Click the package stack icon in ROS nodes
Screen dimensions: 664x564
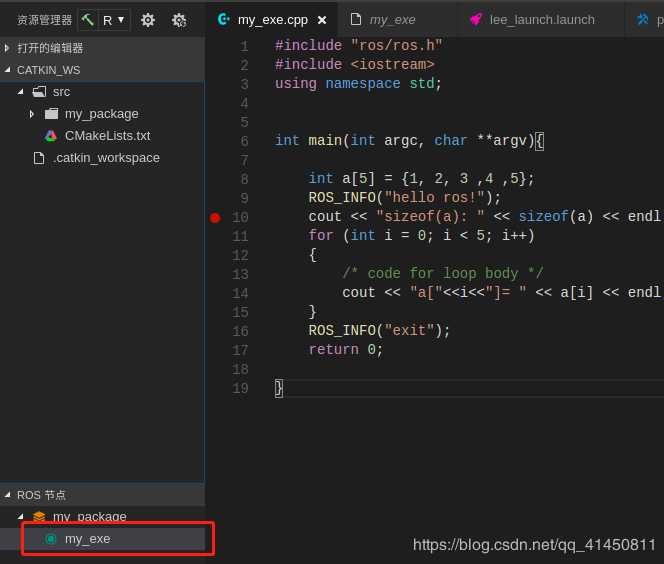coord(39,517)
